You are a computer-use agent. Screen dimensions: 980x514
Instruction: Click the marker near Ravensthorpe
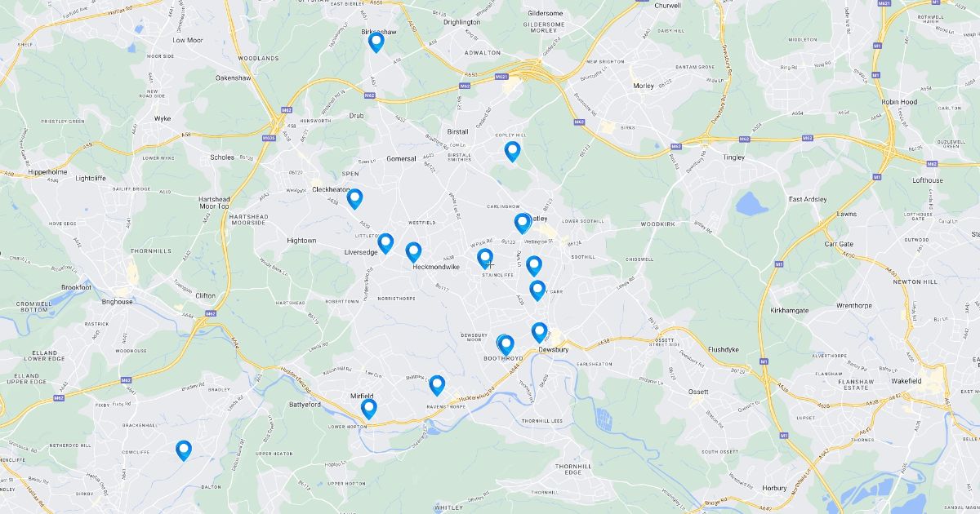[x=437, y=386]
